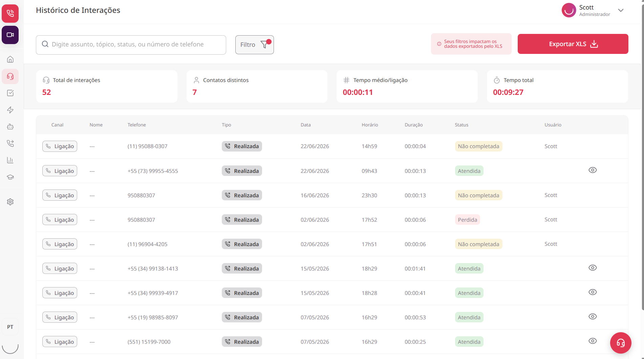This screenshot has width=644, height=359.
Task: Sort by the Data column header
Action: 306,125
